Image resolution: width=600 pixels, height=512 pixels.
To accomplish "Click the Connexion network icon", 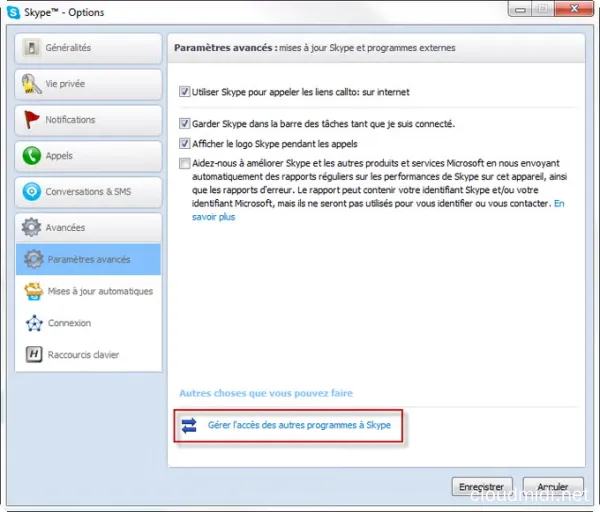I will click(x=33, y=323).
